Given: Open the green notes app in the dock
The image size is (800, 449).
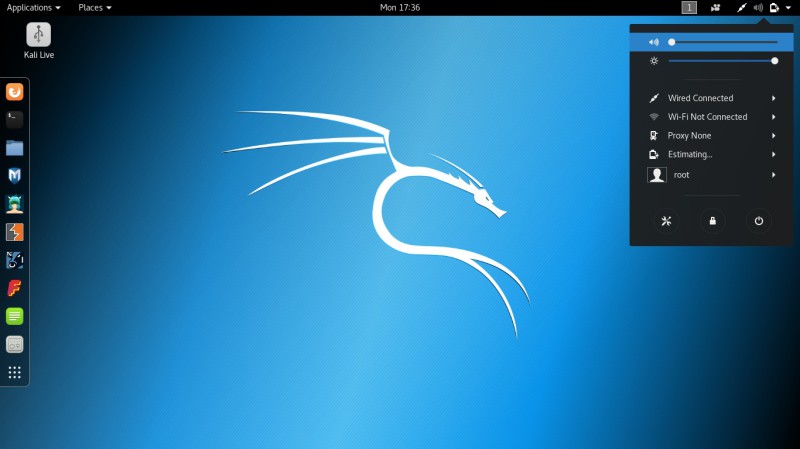Looking at the screenshot, I should tap(14, 316).
